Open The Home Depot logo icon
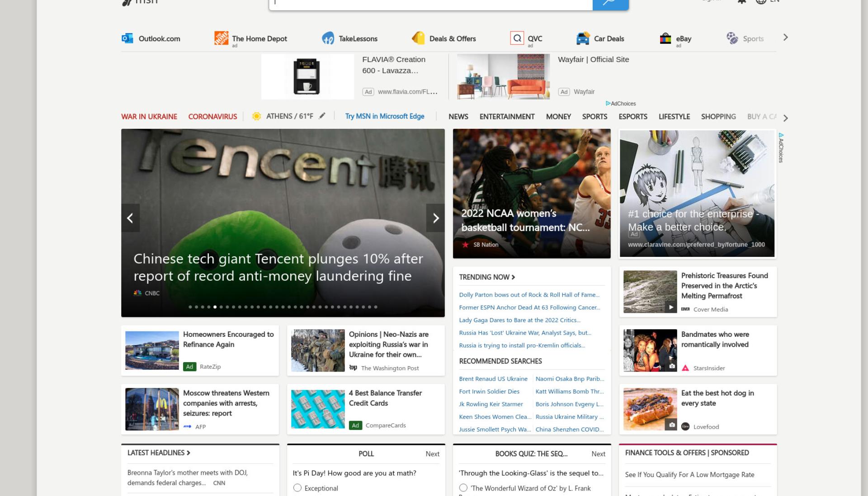868x496 pixels. pos(221,38)
